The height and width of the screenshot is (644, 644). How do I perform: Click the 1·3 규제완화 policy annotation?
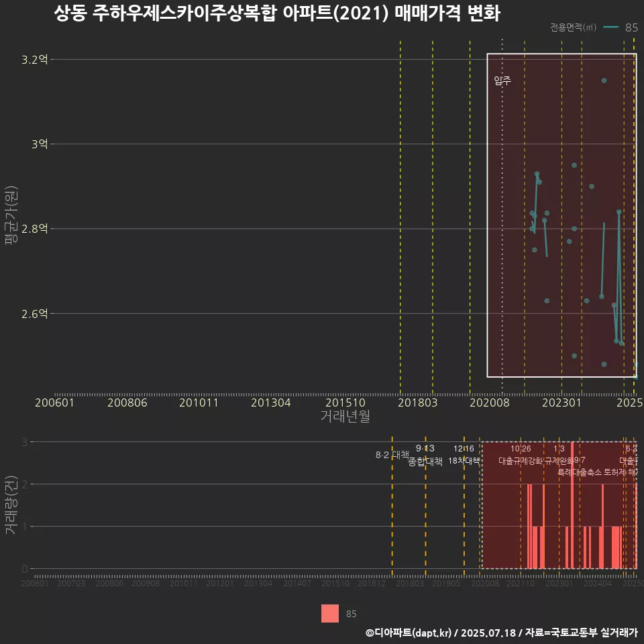(x=559, y=455)
